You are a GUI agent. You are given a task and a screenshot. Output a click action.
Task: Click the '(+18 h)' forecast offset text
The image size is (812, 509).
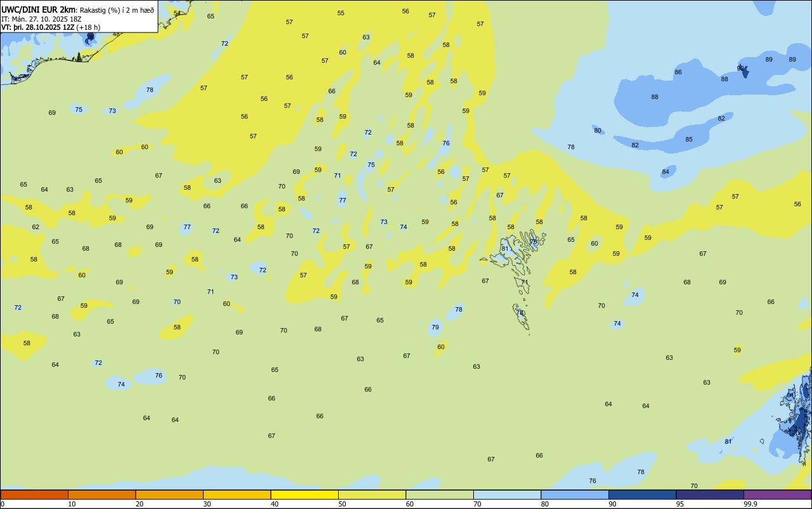88,27
